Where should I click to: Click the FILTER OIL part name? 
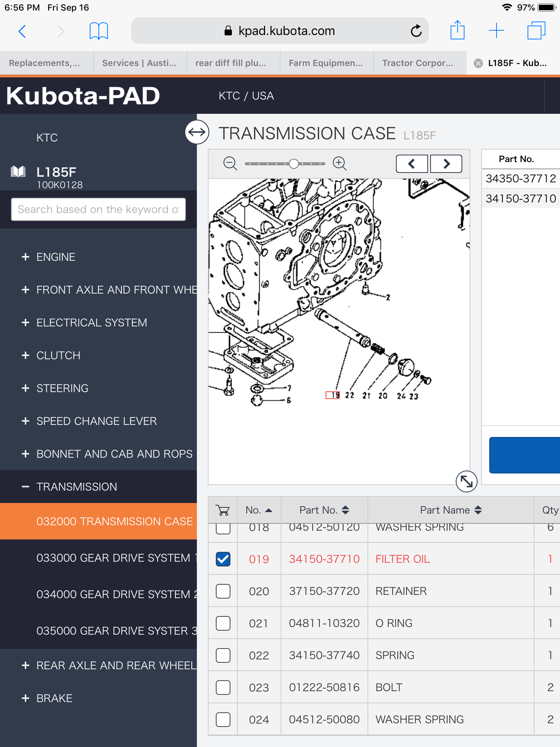tap(402, 559)
